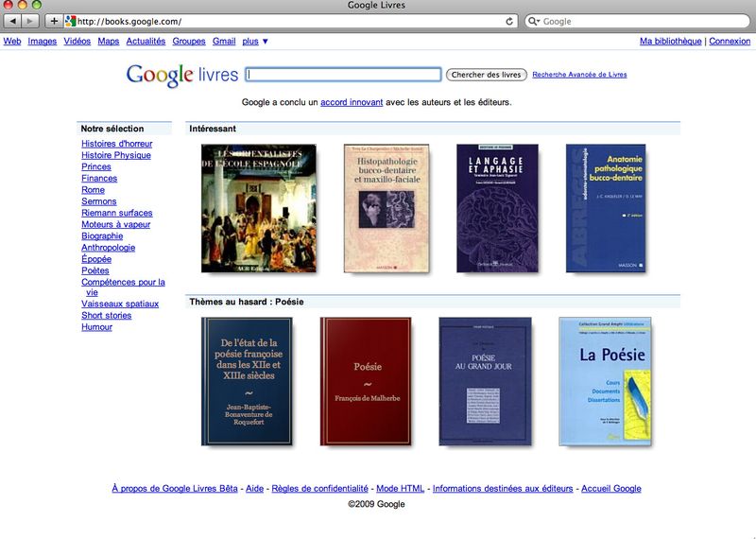This screenshot has height=539, width=756.
Task: Open Gmail in top navigation
Action: click(x=224, y=42)
